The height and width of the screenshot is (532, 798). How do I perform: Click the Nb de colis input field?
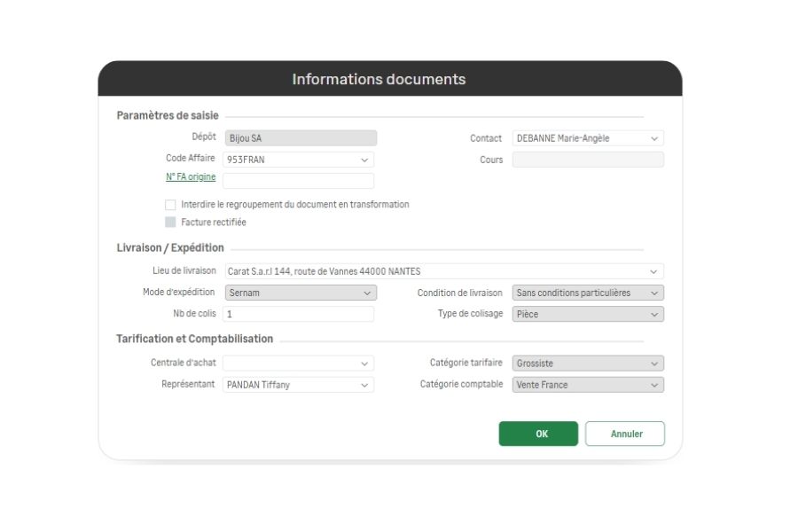tap(298, 315)
